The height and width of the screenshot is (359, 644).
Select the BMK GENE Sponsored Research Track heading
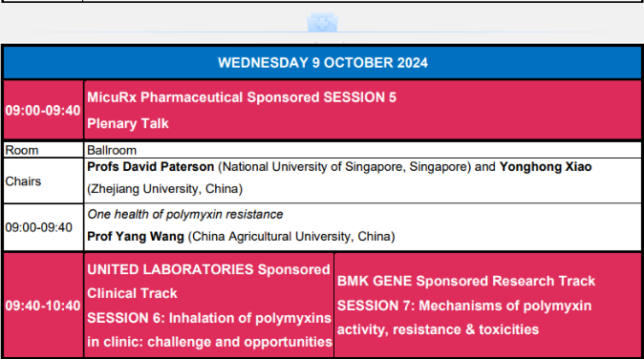pyautogui.click(x=466, y=281)
